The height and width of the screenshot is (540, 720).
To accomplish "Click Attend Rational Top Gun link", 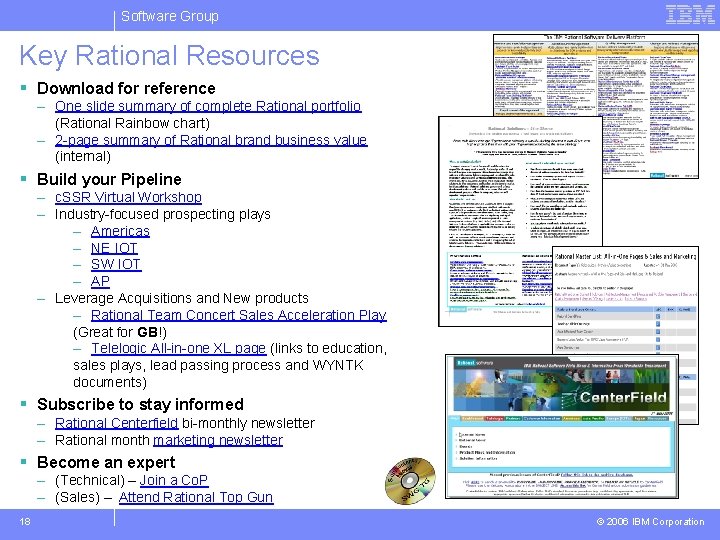I will [196, 497].
